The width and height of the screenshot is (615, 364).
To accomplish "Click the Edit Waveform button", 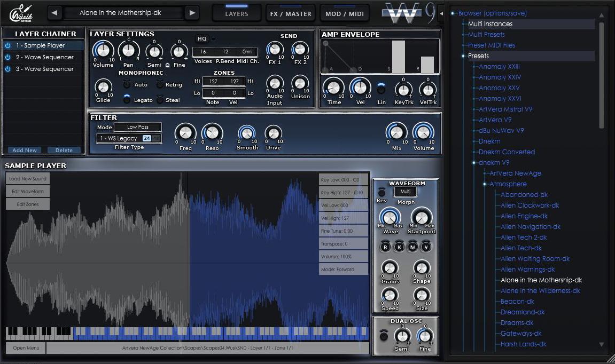I will click(27, 192).
